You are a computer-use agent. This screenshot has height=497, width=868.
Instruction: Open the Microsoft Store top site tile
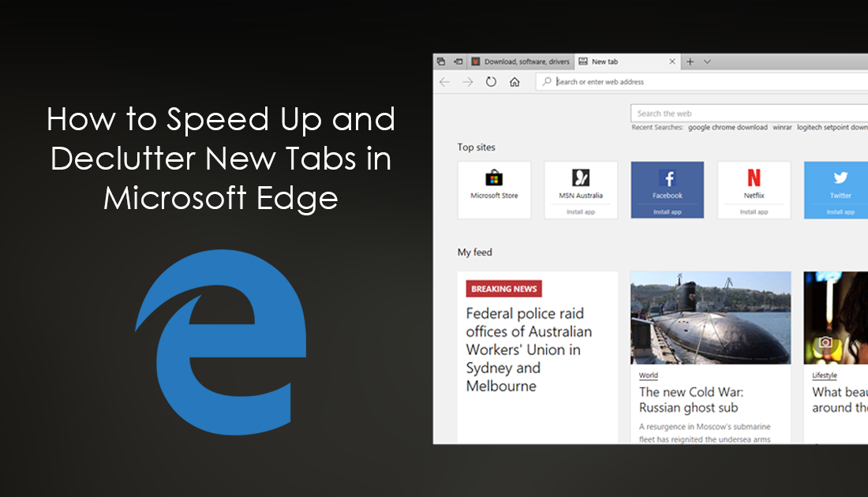coord(494,190)
